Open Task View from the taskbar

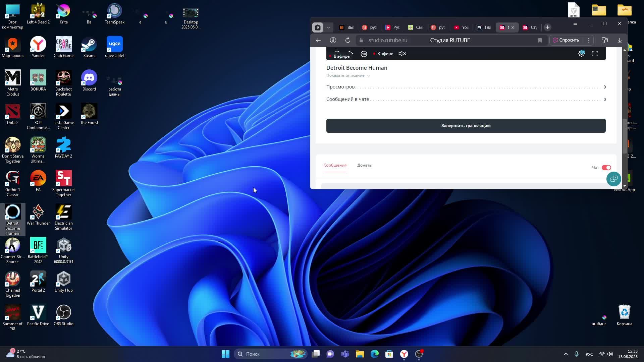click(316, 354)
